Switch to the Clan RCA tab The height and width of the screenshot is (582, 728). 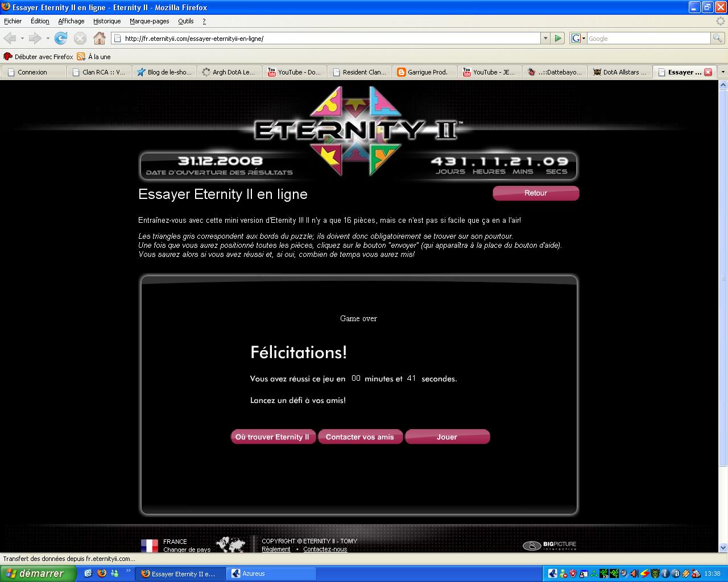click(x=100, y=72)
